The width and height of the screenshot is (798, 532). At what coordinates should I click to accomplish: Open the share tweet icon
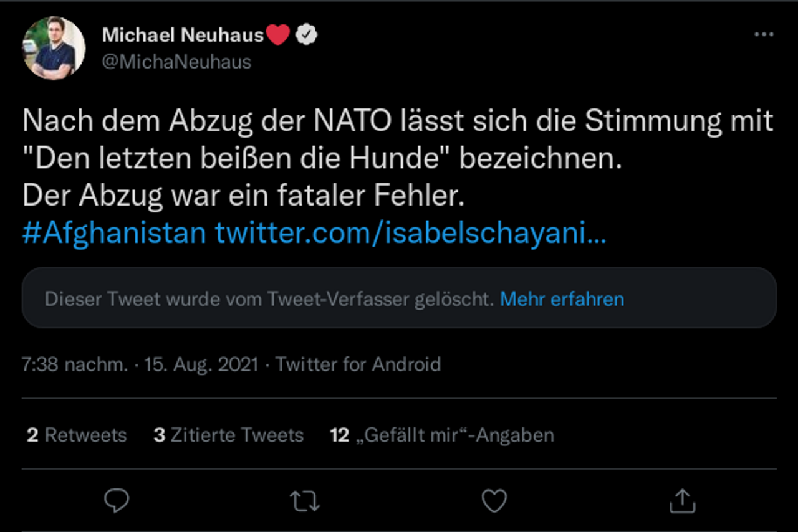click(x=682, y=500)
